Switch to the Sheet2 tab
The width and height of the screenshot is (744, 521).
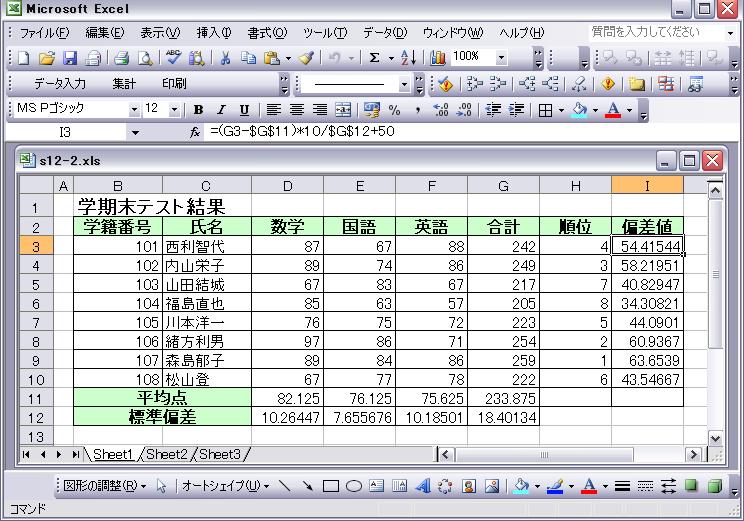point(167,454)
